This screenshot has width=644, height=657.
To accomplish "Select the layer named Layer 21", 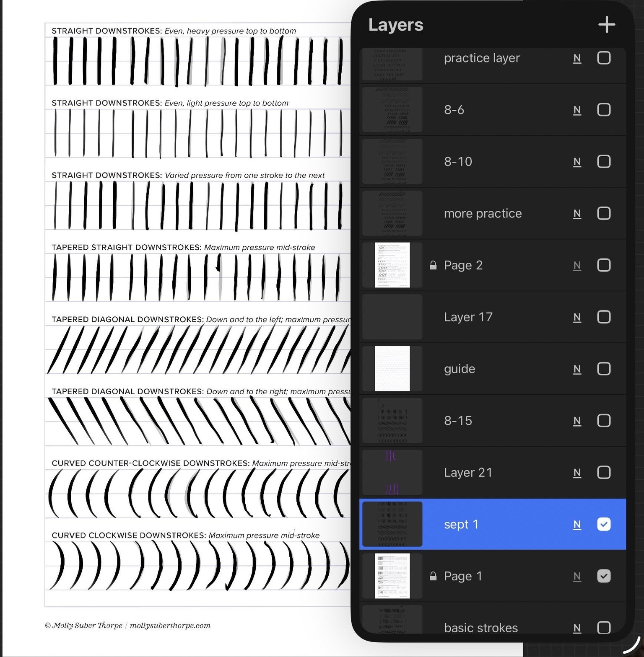I will (468, 473).
